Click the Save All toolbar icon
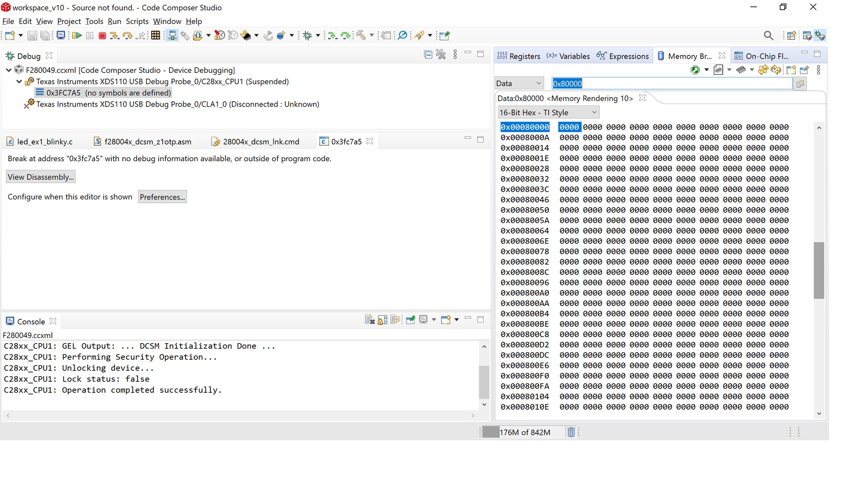868x493 pixels. tap(45, 35)
